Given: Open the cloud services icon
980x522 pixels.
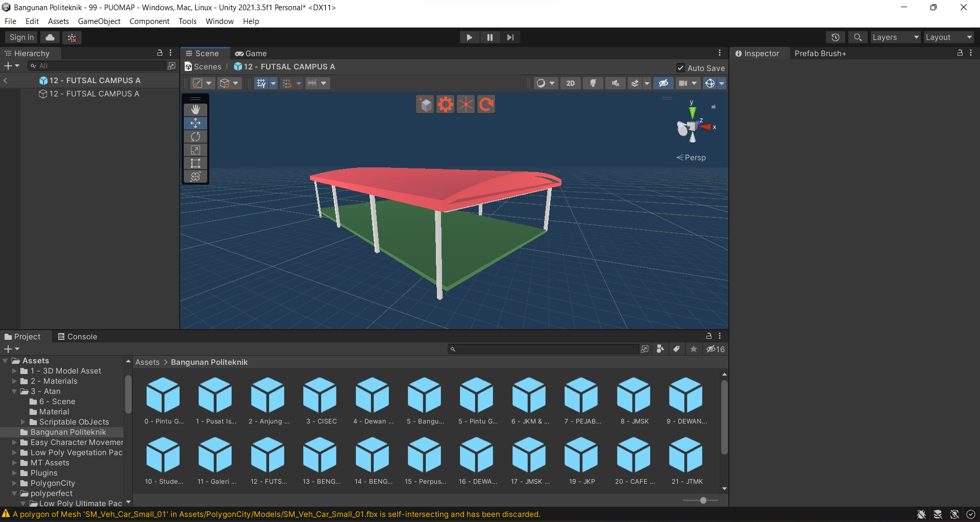Looking at the screenshot, I should point(50,37).
